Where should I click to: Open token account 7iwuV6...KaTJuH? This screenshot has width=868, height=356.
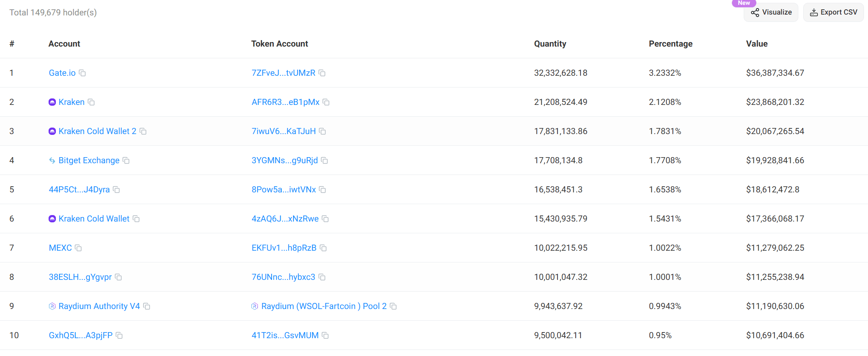[x=284, y=131]
